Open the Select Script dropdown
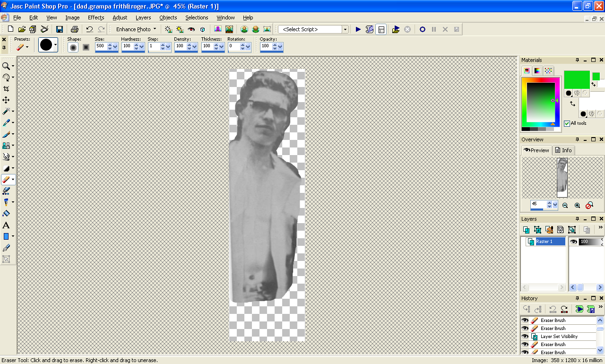605x364 pixels. coord(345,29)
